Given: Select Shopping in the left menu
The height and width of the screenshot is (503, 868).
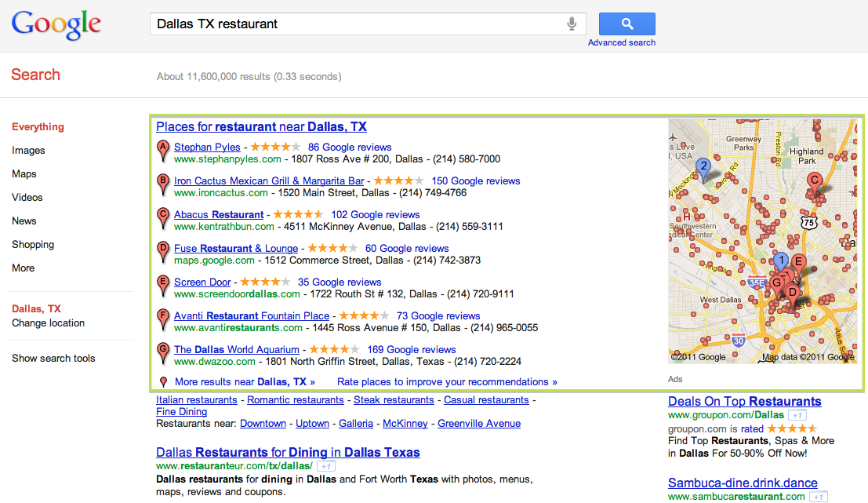Looking at the screenshot, I should tap(33, 245).
